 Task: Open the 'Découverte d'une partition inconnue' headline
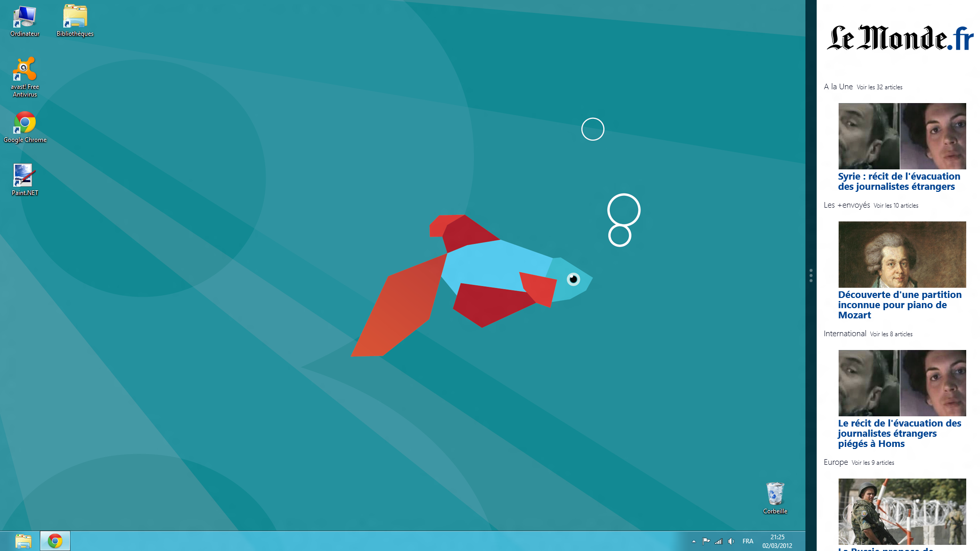899,305
